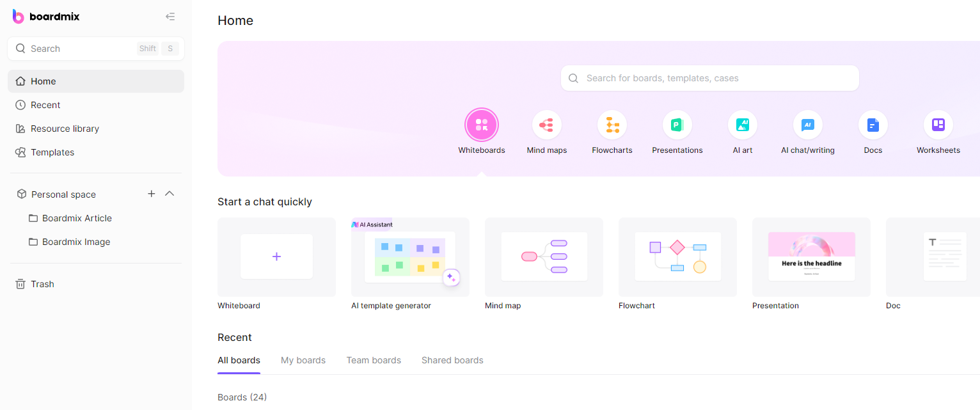Open the Worksheets icon
Viewport: 980px width, 410px height.
(x=938, y=125)
